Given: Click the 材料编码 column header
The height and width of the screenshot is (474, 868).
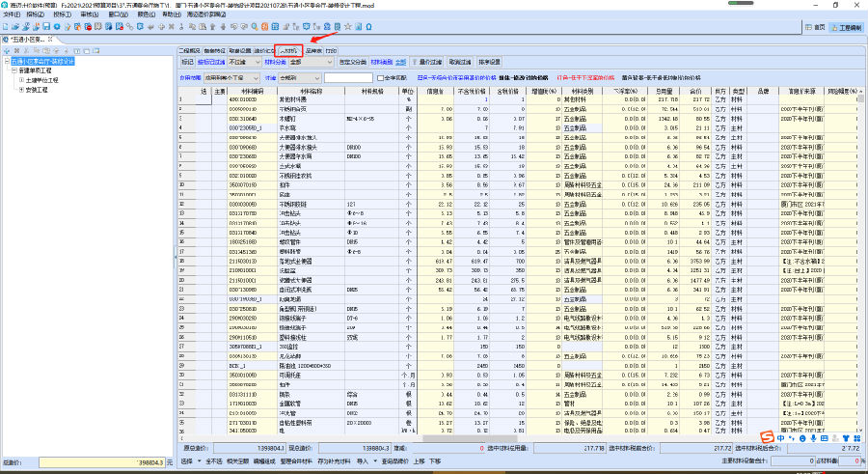Looking at the screenshot, I should pyautogui.click(x=252, y=91).
